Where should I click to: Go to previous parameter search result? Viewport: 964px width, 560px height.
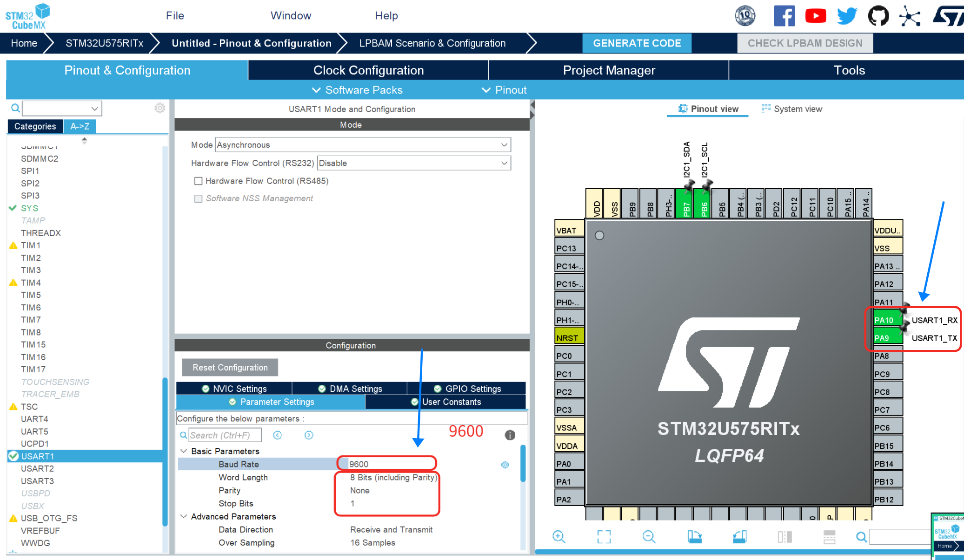(x=278, y=435)
